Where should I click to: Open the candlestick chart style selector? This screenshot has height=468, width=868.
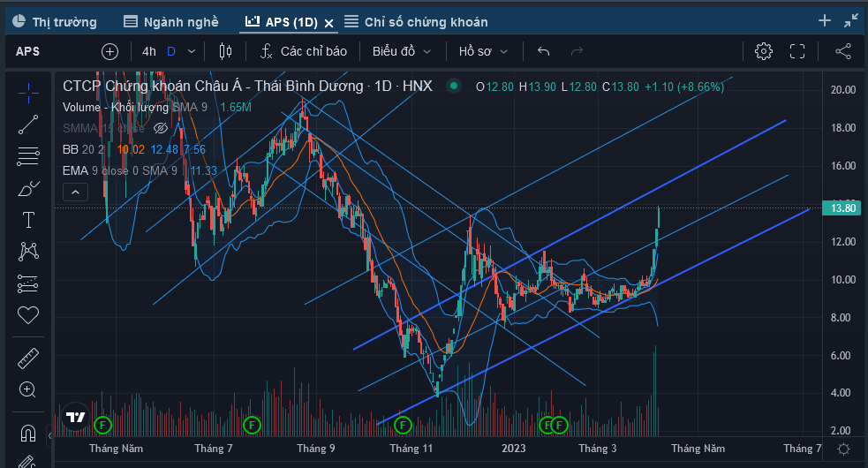(x=225, y=51)
